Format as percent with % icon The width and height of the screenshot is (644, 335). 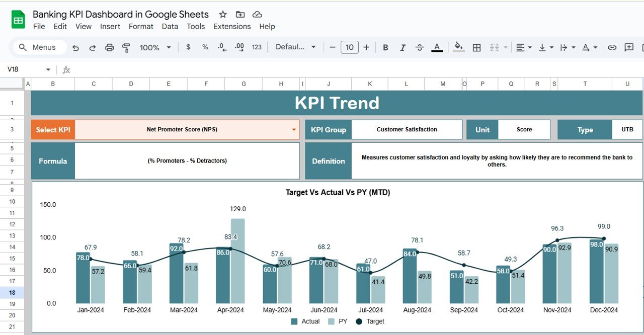pyautogui.click(x=205, y=47)
